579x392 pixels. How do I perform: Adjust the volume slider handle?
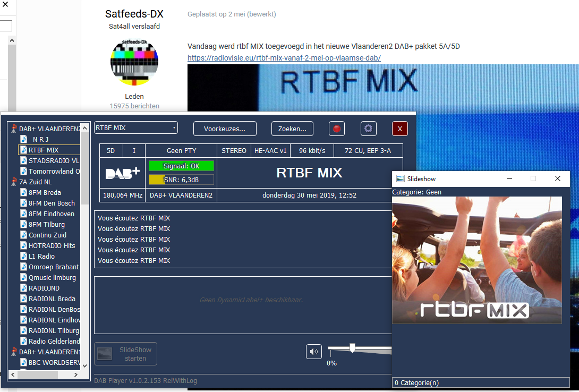(352, 348)
